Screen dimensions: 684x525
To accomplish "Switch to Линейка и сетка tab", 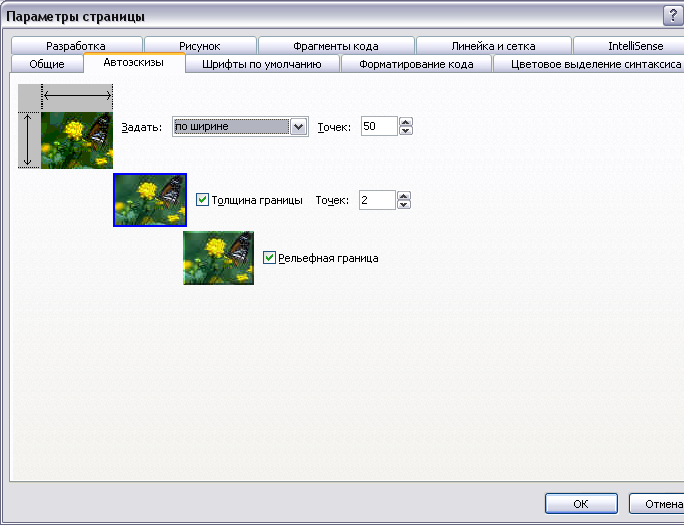I will pyautogui.click(x=493, y=45).
